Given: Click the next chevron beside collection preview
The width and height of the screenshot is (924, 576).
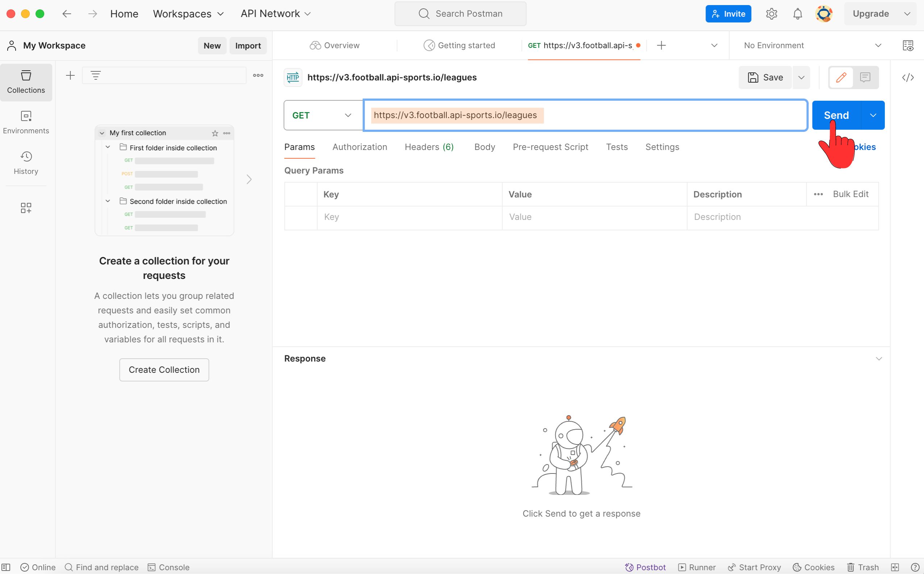Looking at the screenshot, I should pyautogui.click(x=249, y=179).
